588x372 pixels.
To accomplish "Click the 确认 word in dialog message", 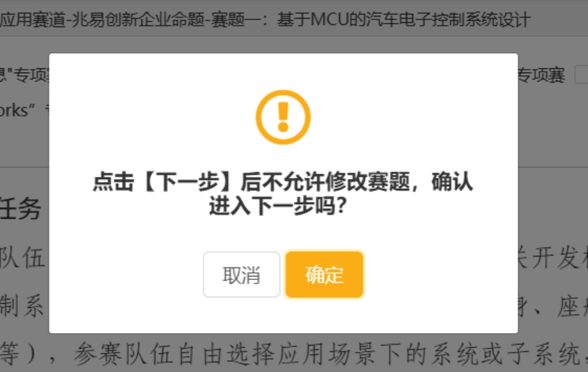I will 452,182.
